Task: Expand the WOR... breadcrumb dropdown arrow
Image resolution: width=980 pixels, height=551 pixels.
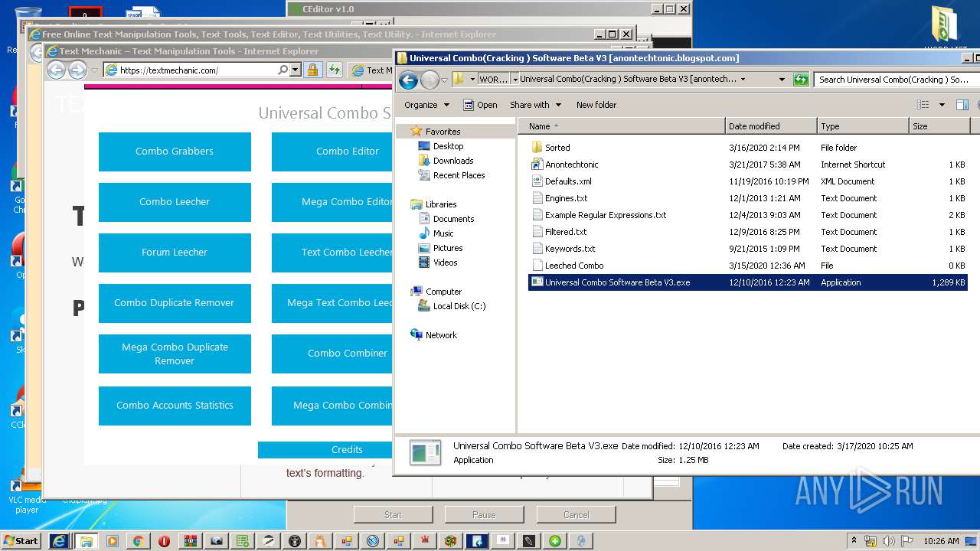Action: [x=514, y=79]
